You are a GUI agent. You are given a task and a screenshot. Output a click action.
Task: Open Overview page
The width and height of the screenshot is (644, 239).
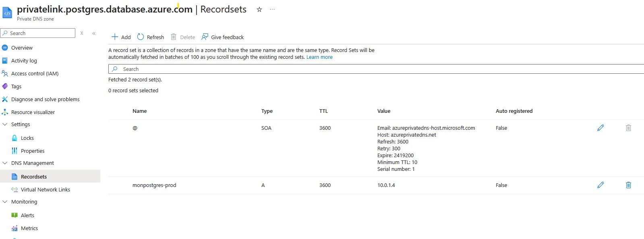(x=22, y=48)
